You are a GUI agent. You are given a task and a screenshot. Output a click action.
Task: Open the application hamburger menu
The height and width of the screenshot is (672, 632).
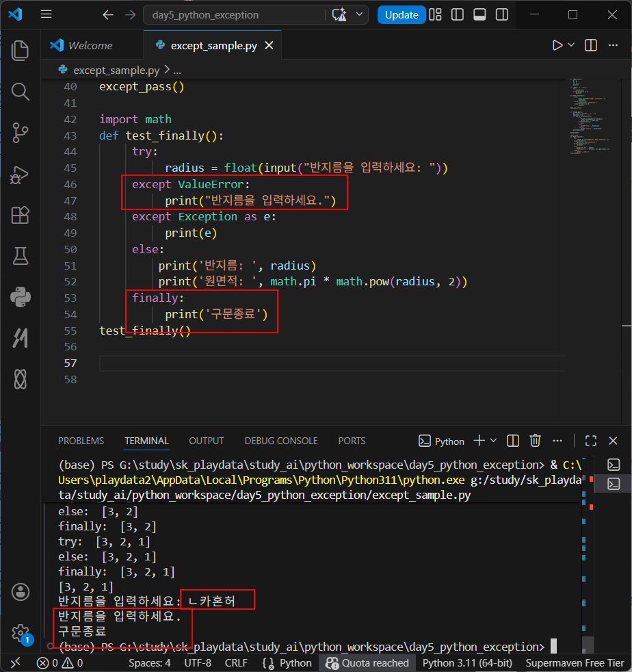(47, 14)
